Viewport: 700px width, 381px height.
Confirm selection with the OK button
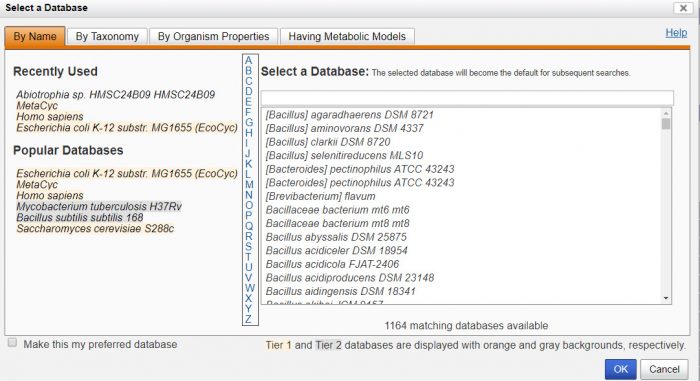[x=621, y=369]
